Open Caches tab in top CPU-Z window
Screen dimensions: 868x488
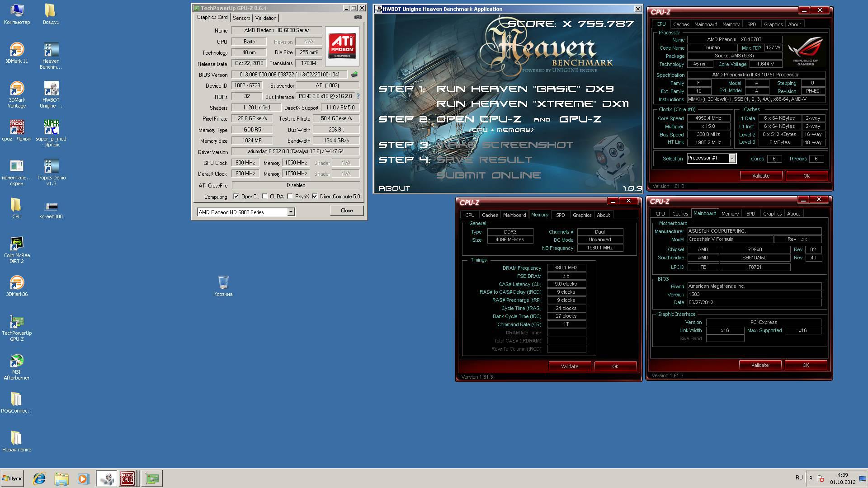681,24
